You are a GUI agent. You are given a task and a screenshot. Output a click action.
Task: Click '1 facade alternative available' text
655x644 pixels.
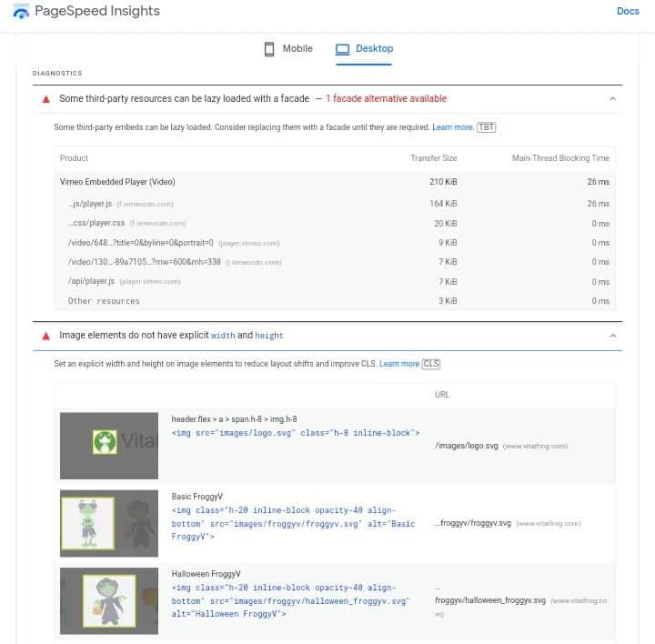coord(386,98)
